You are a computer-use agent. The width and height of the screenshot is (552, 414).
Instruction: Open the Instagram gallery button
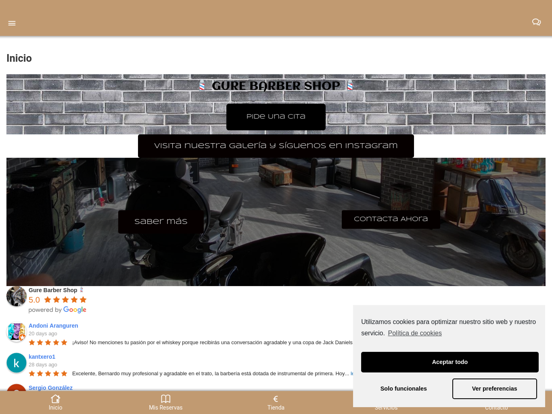pyautogui.click(x=276, y=145)
